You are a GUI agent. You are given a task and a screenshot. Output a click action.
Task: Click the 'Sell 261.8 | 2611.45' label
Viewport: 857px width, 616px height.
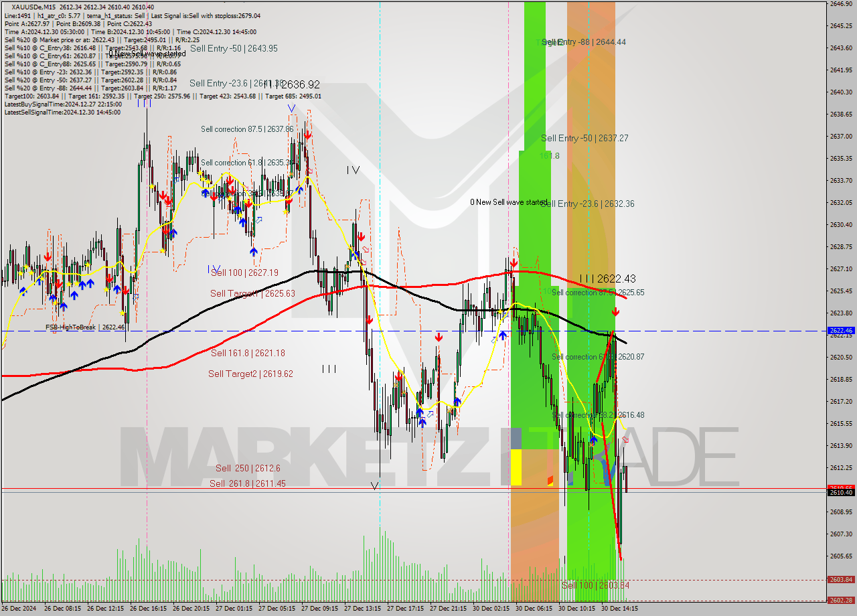(248, 483)
